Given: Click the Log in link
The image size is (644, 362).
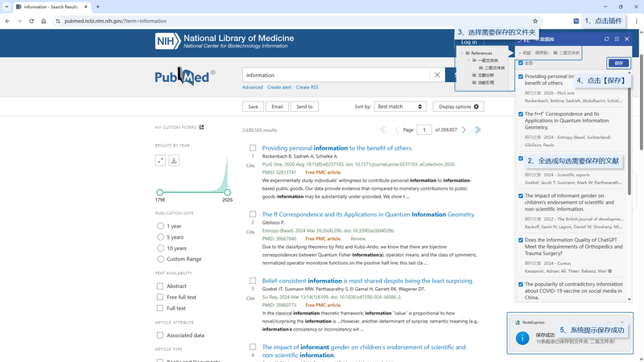Looking at the screenshot, I should (469, 42).
